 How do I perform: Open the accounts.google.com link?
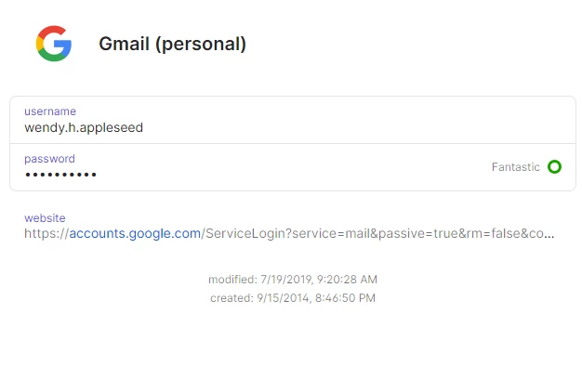[x=135, y=233]
